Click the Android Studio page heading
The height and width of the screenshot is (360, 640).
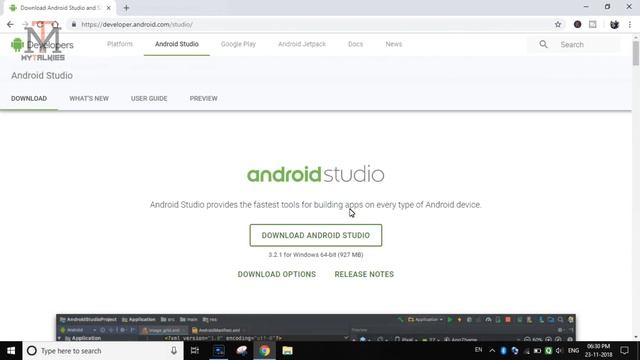pyautogui.click(x=42, y=76)
